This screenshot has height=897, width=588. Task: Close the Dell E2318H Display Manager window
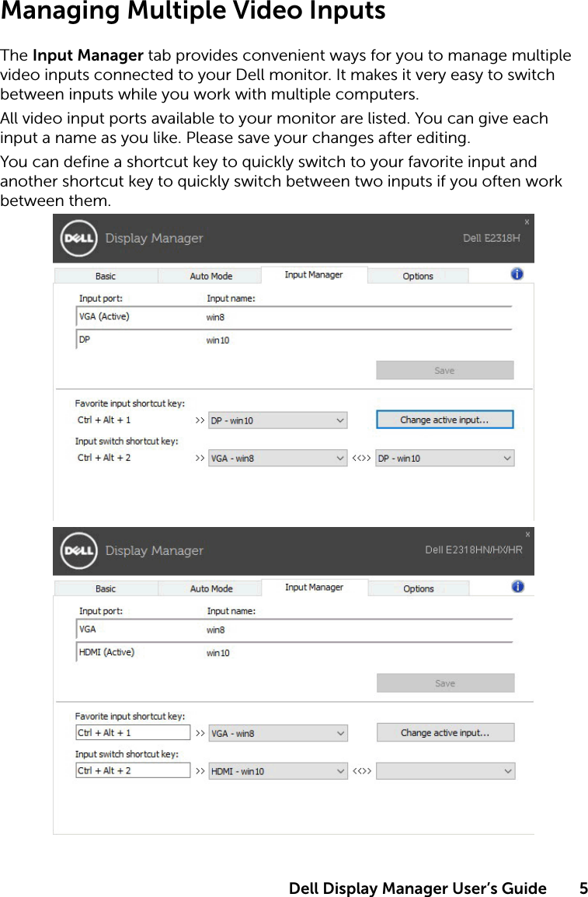(x=527, y=222)
